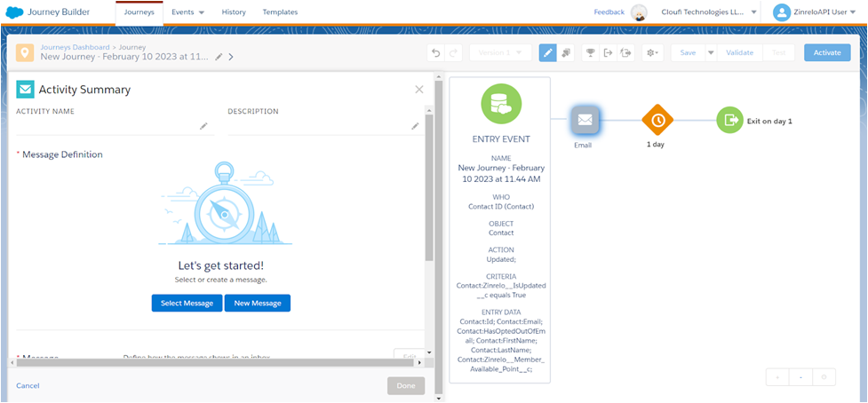Click the 'Contact ID (Contact)' text
868x403 pixels.
click(x=501, y=206)
